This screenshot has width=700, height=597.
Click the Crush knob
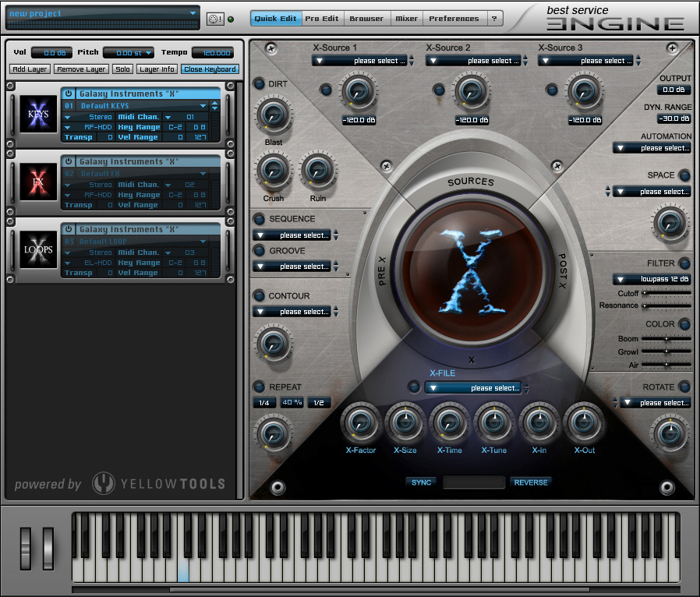pyautogui.click(x=273, y=171)
